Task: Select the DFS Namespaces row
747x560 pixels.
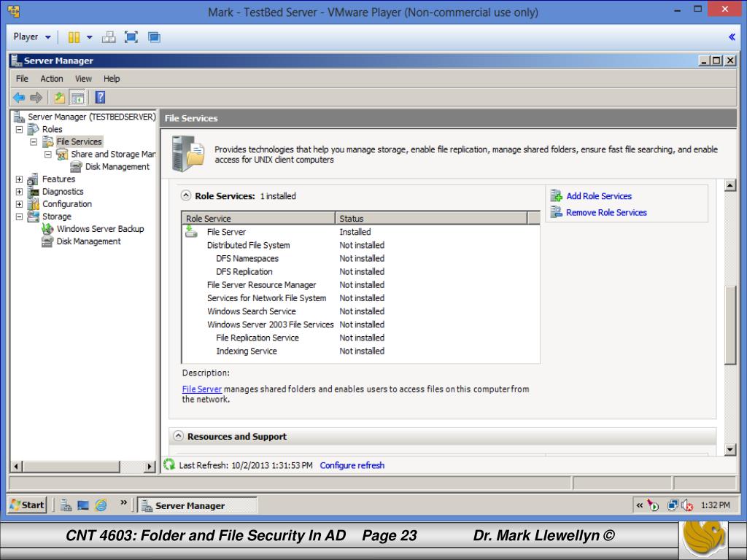Action: coord(360,259)
